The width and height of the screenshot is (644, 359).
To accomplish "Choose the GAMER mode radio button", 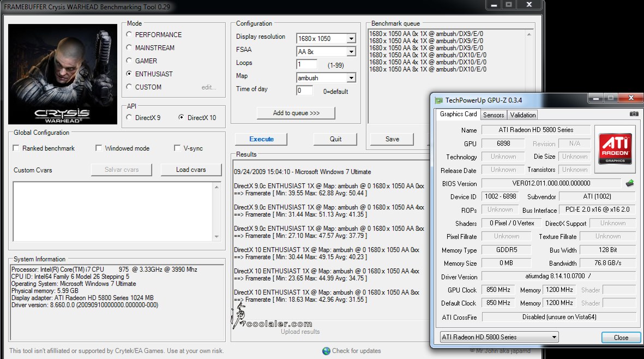I will pos(129,61).
